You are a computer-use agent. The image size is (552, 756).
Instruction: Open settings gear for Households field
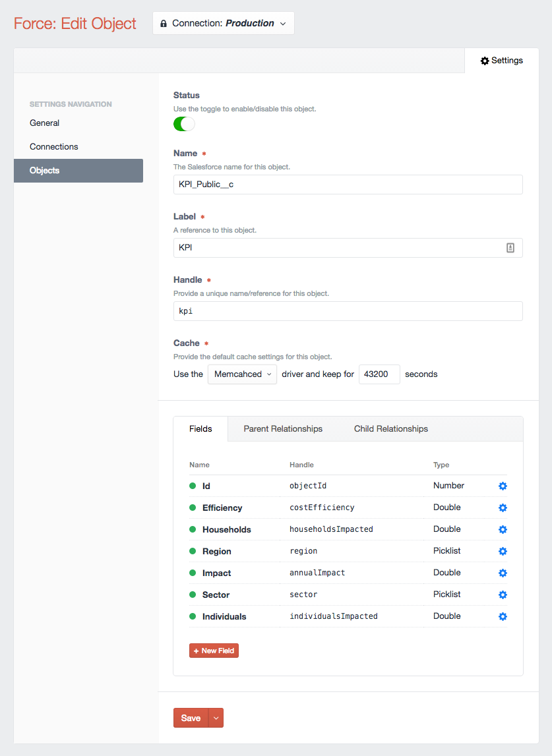(x=503, y=529)
